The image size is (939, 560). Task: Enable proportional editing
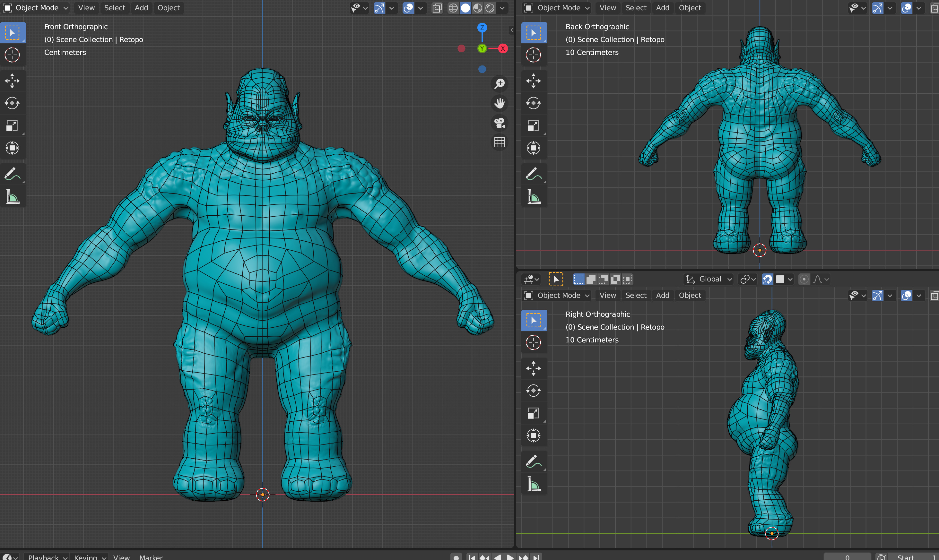tap(804, 279)
